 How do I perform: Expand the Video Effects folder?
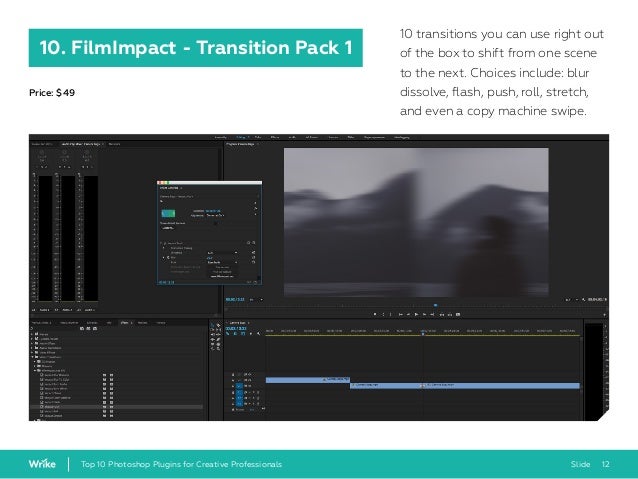(x=32, y=352)
